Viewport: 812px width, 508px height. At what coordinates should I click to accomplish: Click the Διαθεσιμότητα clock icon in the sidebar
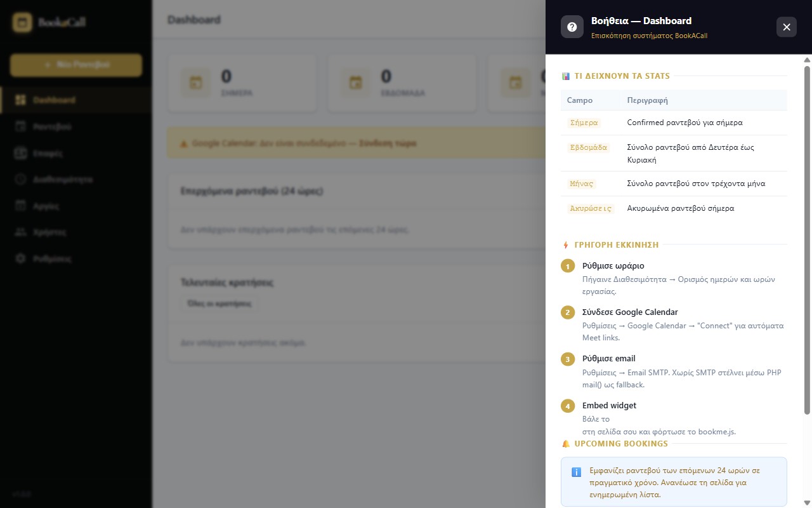point(21,179)
